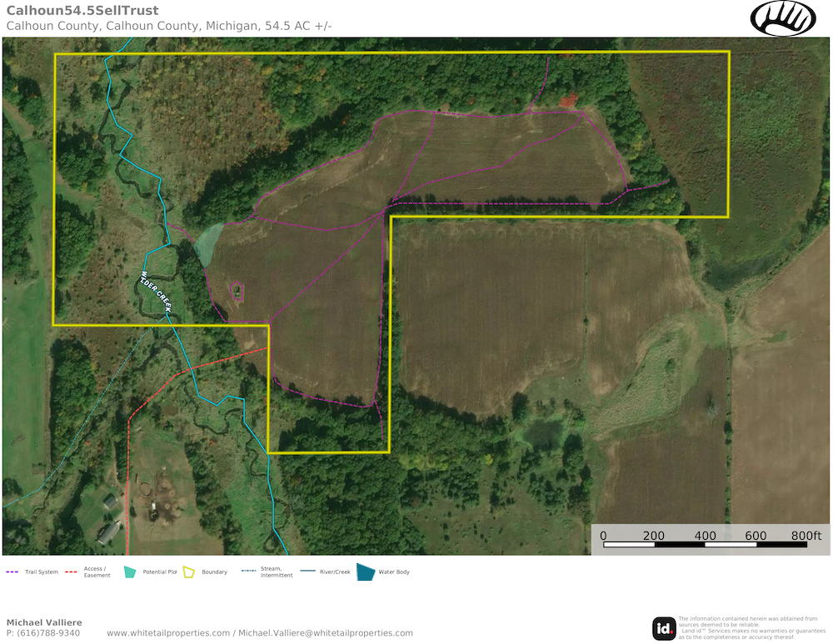Click the River/Creek legend line symbol
The height and width of the screenshot is (644, 833).
307,572
